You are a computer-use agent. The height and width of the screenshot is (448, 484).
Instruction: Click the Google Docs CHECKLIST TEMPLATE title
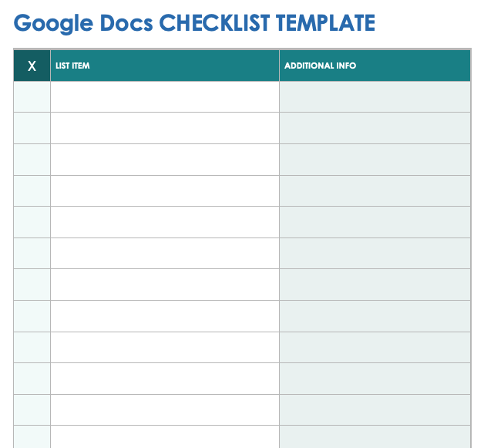click(x=194, y=23)
